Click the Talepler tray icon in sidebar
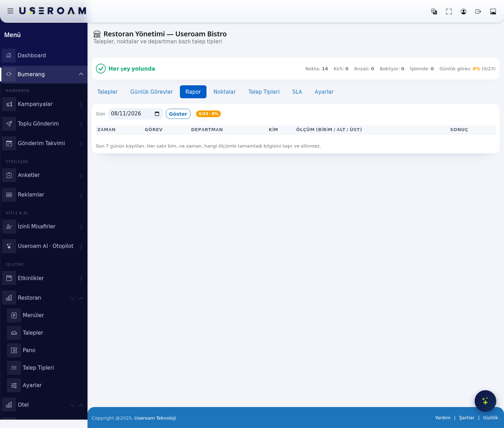Screen dimensions: 504x428 coord(14,333)
